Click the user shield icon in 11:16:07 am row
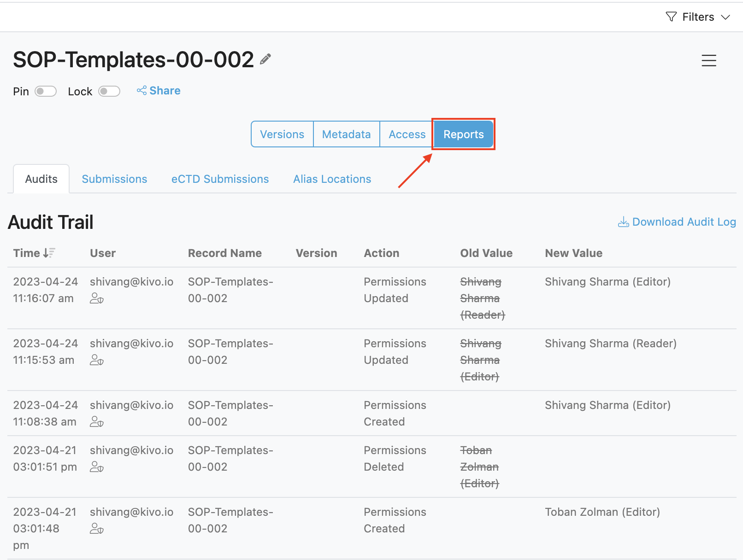743x560 pixels. [97, 298]
